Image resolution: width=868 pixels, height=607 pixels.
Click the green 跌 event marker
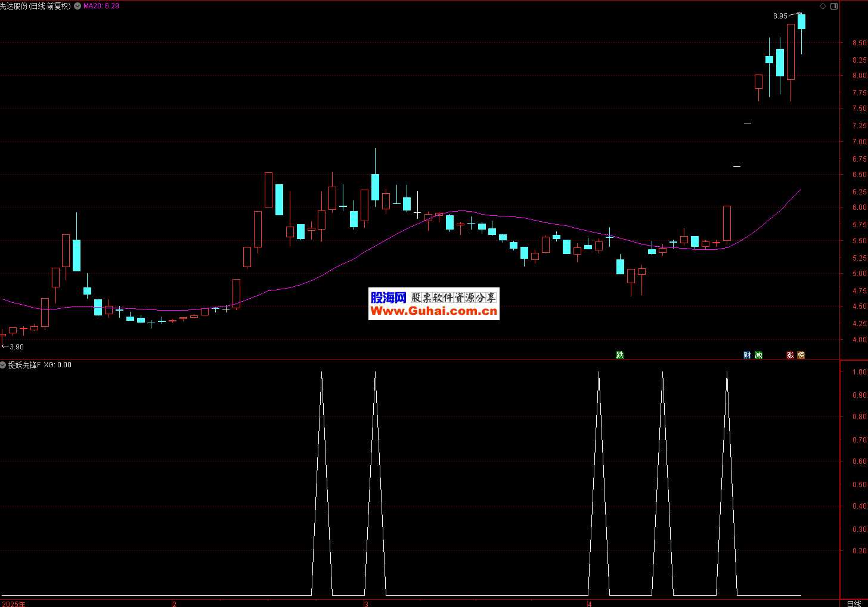620,355
